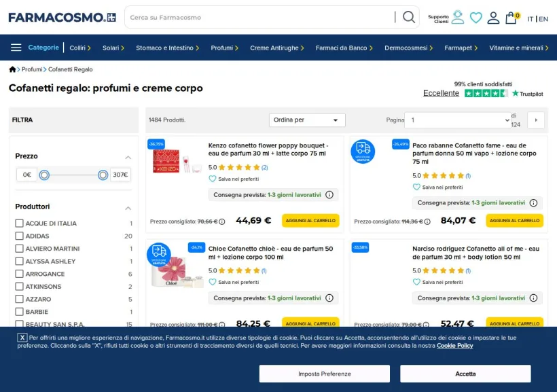Open Farmaci da Banco menu
Viewport: 557px width, 392px height.
coord(344,48)
